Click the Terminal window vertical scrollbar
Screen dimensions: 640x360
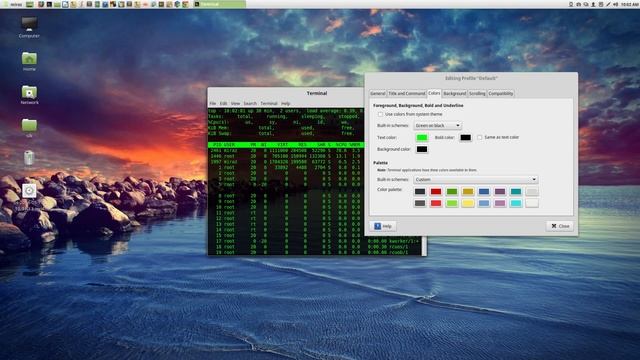click(x=424, y=246)
